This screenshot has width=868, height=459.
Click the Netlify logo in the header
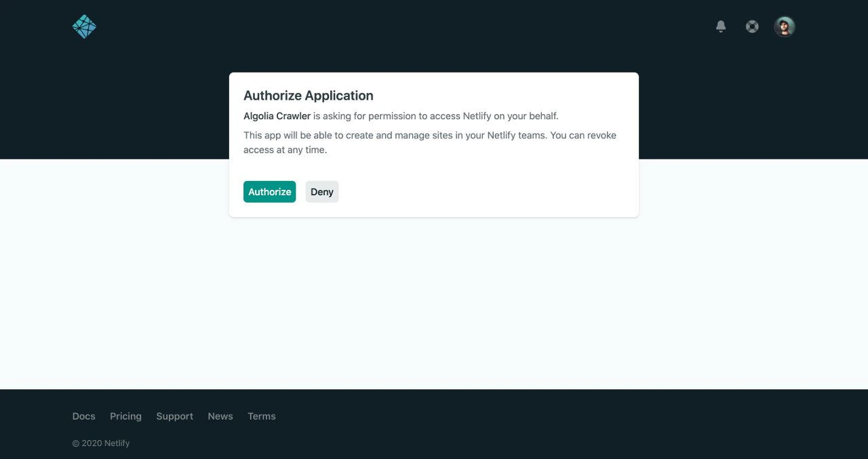tap(84, 26)
